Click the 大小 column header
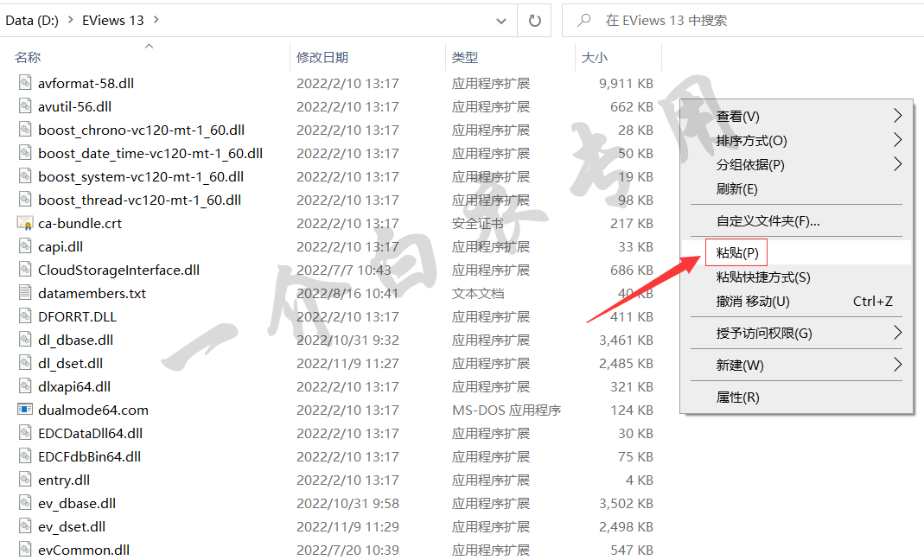Image resolution: width=924 pixels, height=560 pixels. 595,57
